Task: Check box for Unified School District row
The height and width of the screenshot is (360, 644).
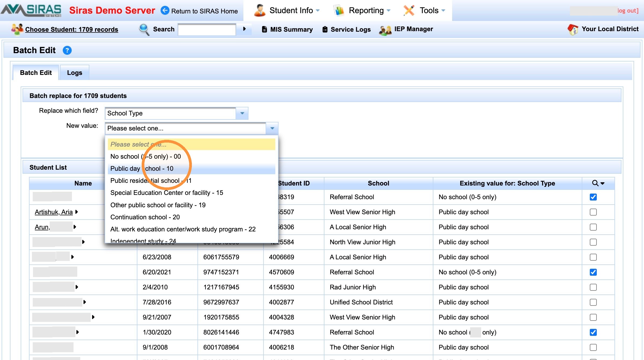Action: (593, 302)
